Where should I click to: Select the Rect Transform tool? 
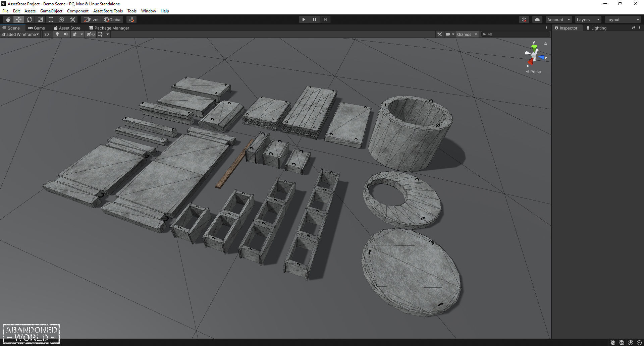[51, 19]
